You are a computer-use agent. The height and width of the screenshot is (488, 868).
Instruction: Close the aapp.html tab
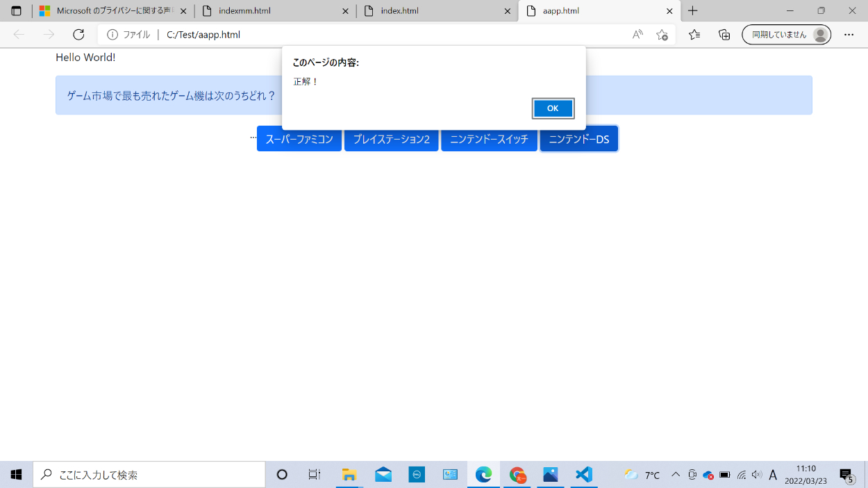click(669, 11)
